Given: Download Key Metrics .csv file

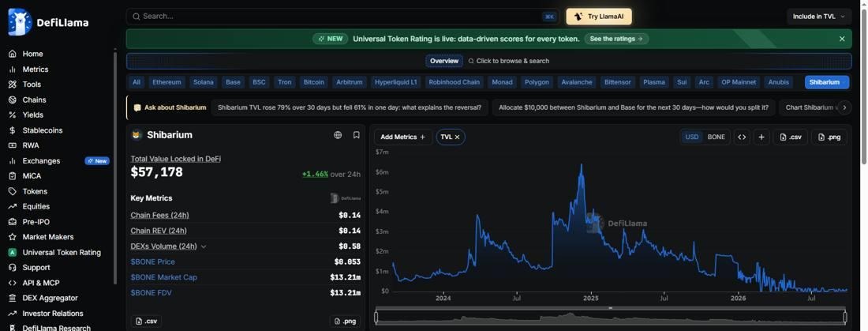Looking at the screenshot, I should click(x=146, y=321).
